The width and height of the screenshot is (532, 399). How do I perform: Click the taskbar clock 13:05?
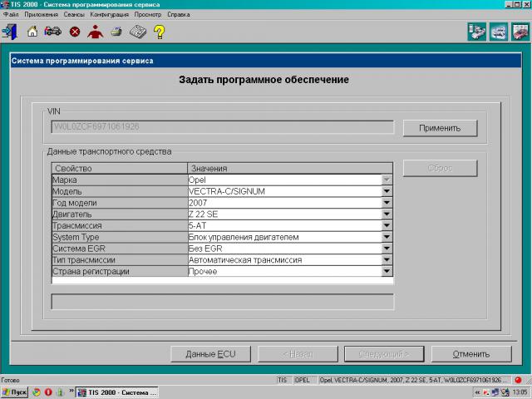click(x=520, y=392)
